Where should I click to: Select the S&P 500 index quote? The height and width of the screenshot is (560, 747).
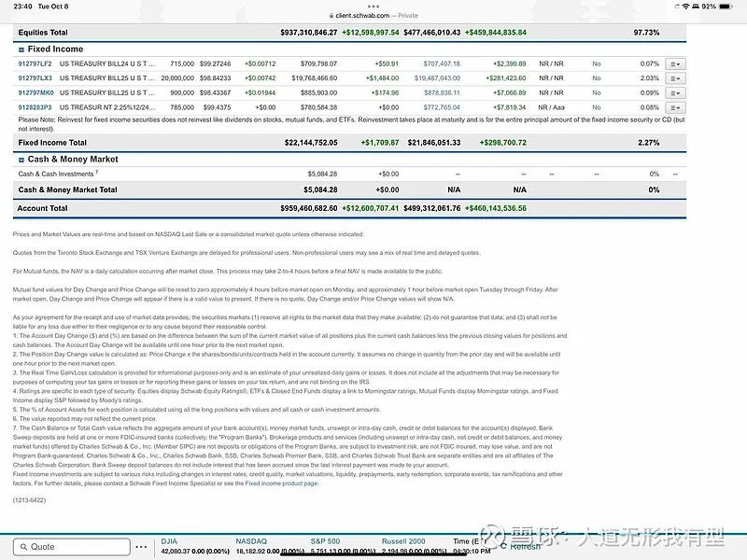(343, 546)
